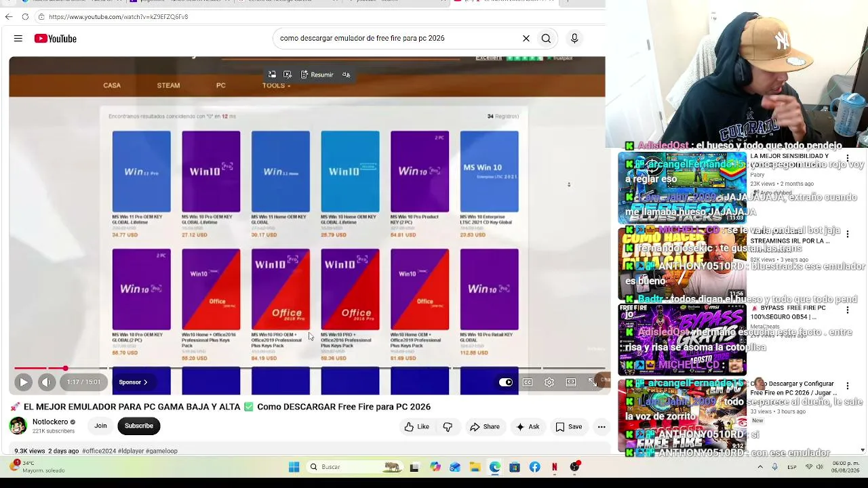
Task: Open the OBS Studio taskbar icon
Action: tap(575, 467)
